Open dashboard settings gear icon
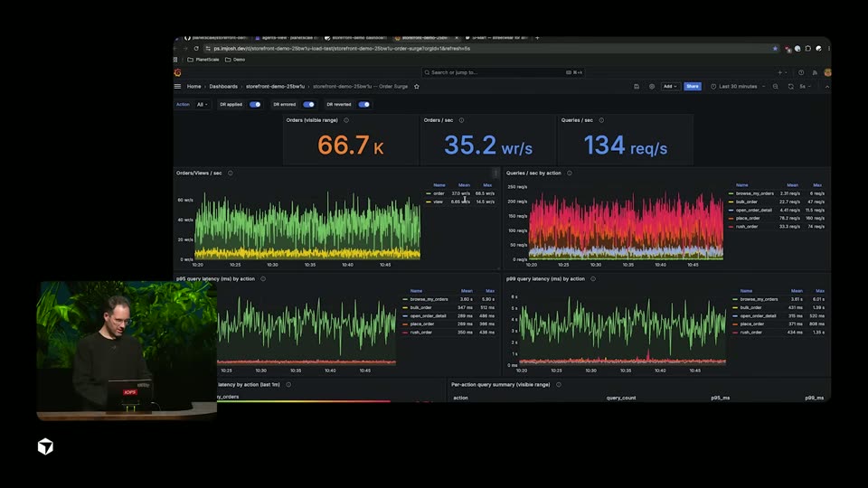The height and width of the screenshot is (488, 868). [x=652, y=87]
